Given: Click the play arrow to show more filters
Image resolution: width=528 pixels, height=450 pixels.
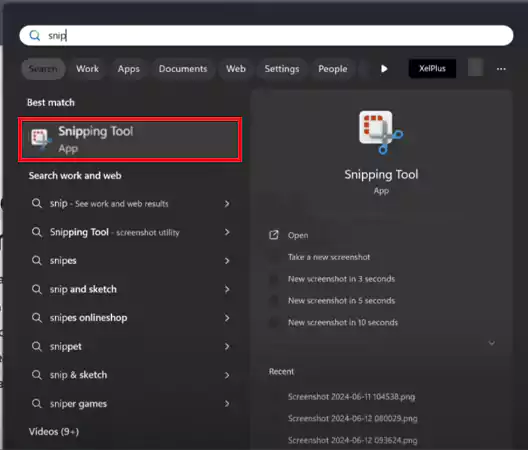Looking at the screenshot, I should 384,69.
